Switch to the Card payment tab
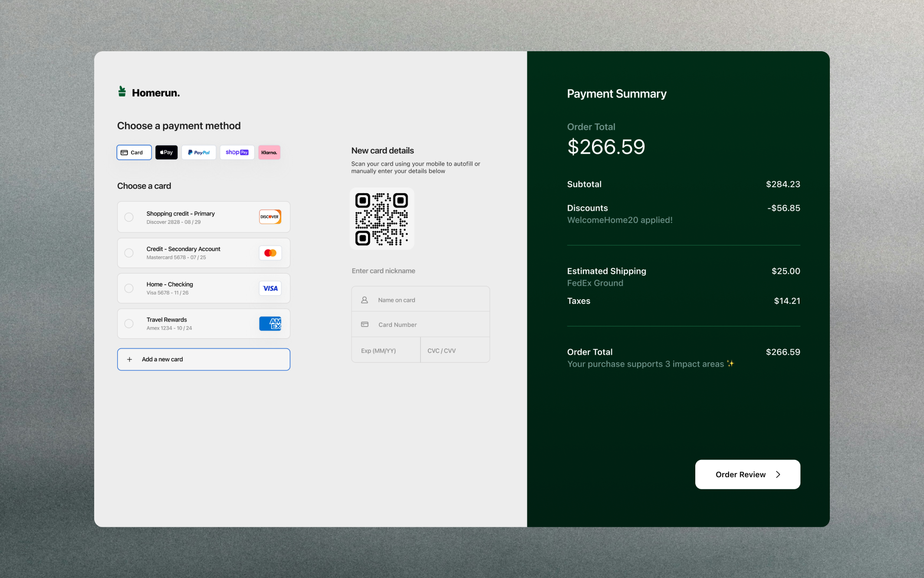The height and width of the screenshot is (578, 924). point(134,152)
